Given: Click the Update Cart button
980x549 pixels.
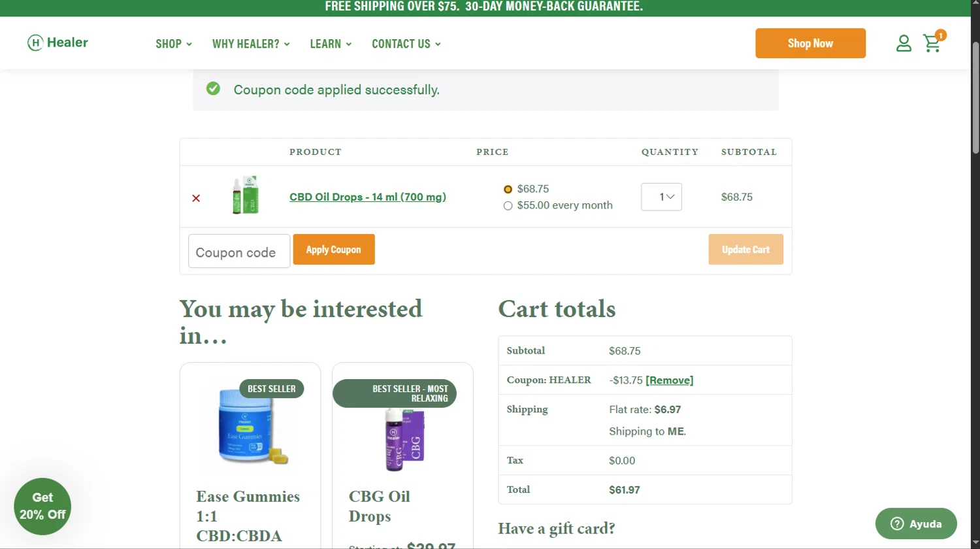Looking at the screenshot, I should pos(745,250).
